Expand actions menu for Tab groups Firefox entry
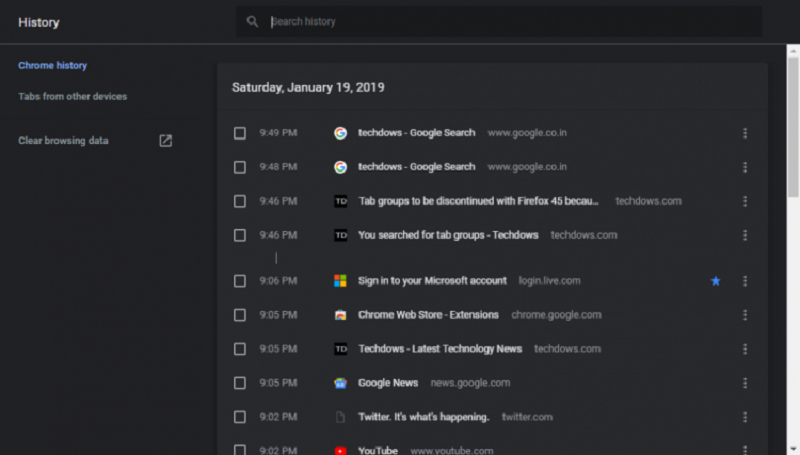Image resolution: width=800 pixels, height=455 pixels. pyautogui.click(x=745, y=201)
